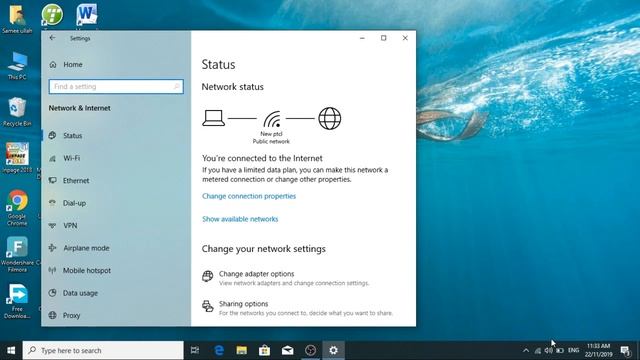
Task: Click the ENG language indicator
Action: pyautogui.click(x=573, y=350)
